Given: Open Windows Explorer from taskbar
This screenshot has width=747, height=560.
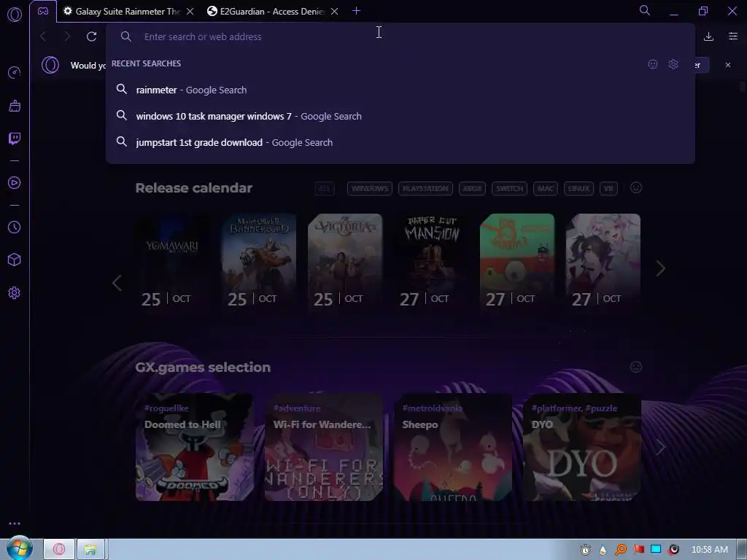Looking at the screenshot, I should pos(90,550).
